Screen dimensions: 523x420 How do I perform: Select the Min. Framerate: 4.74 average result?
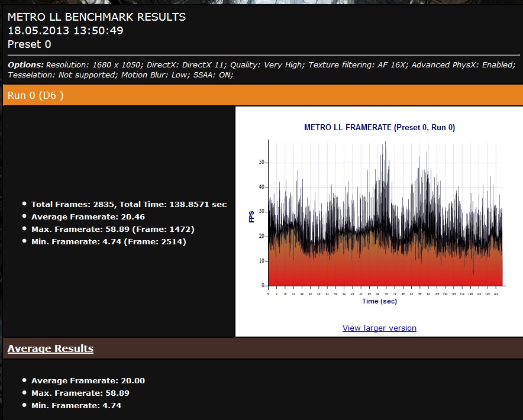pos(76,405)
